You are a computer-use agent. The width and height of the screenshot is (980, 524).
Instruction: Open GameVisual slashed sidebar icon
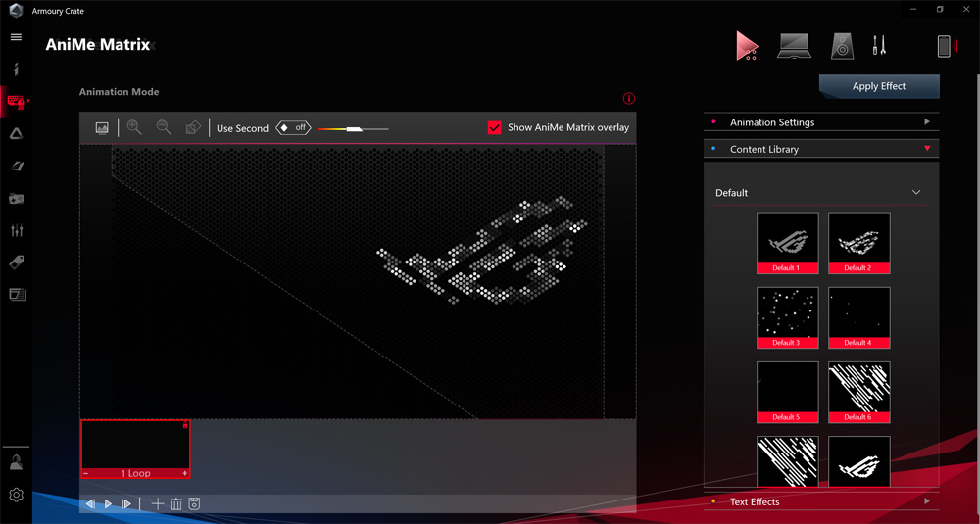17,166
